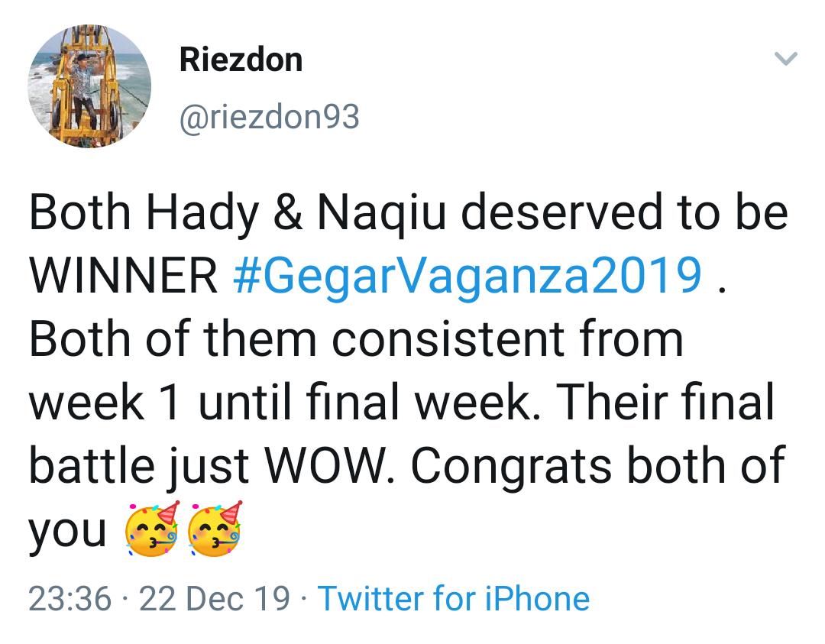This screenshot has width=825, height=644.
Task: Open the tweet options chevron menu
Action: coord(786,58)
